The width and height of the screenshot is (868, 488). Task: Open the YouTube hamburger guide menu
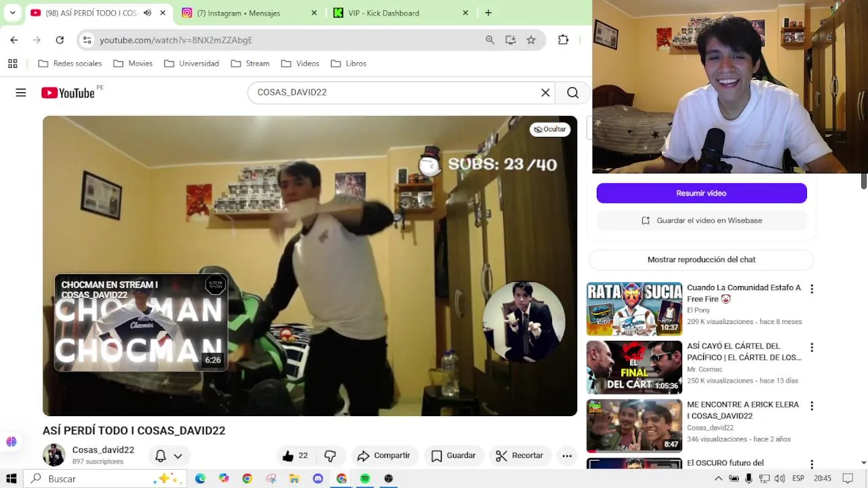click(x=21, y=93)
